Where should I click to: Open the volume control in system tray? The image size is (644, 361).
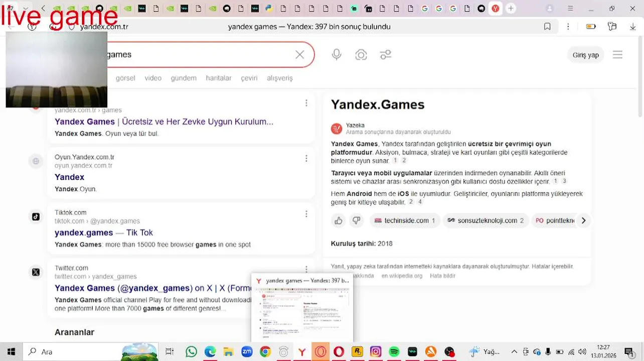click(x=582, y=352)
